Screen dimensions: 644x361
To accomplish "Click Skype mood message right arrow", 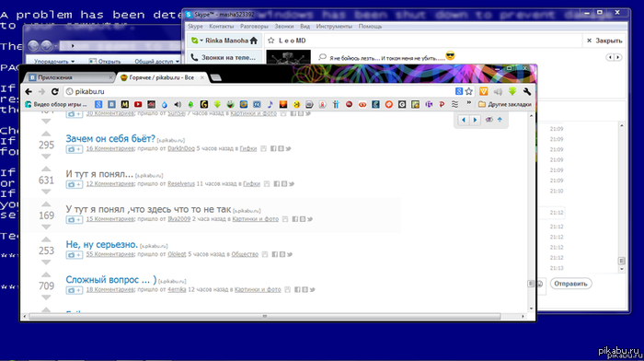I will [x=617, y=57].
